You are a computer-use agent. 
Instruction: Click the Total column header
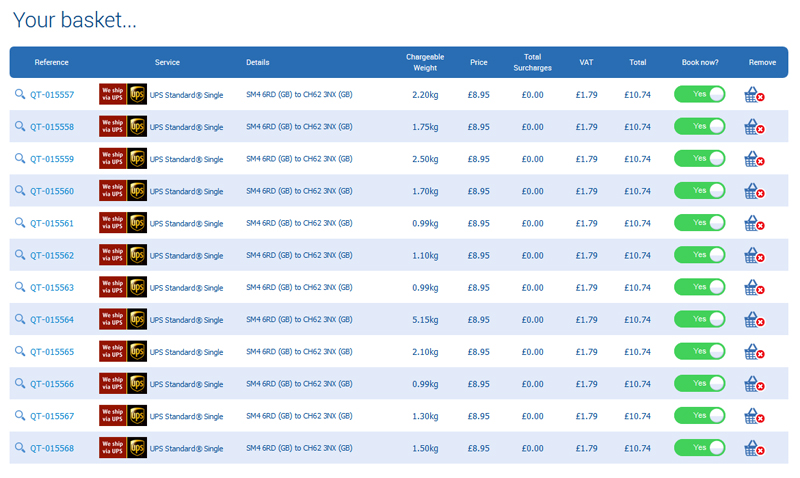[x=637, y=62]
